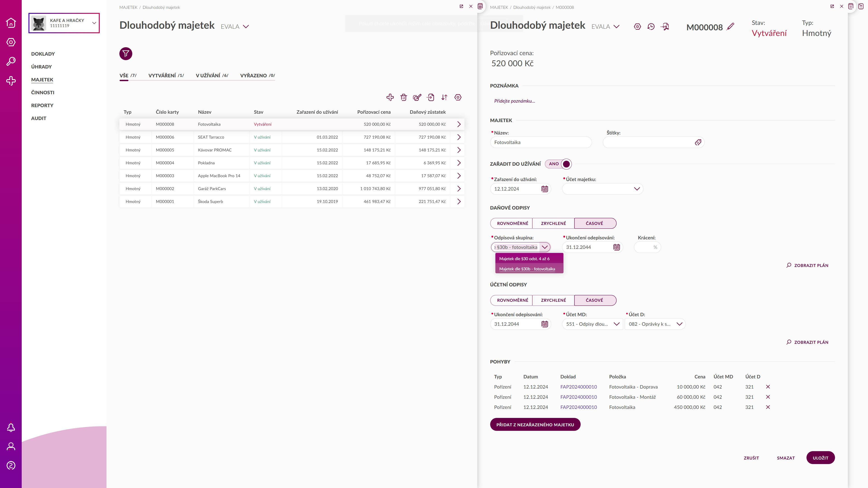The image size is (868, 488).
Task: Switch to VYŘAZENO /0/ tab
Action: click(x=258, y=75)
